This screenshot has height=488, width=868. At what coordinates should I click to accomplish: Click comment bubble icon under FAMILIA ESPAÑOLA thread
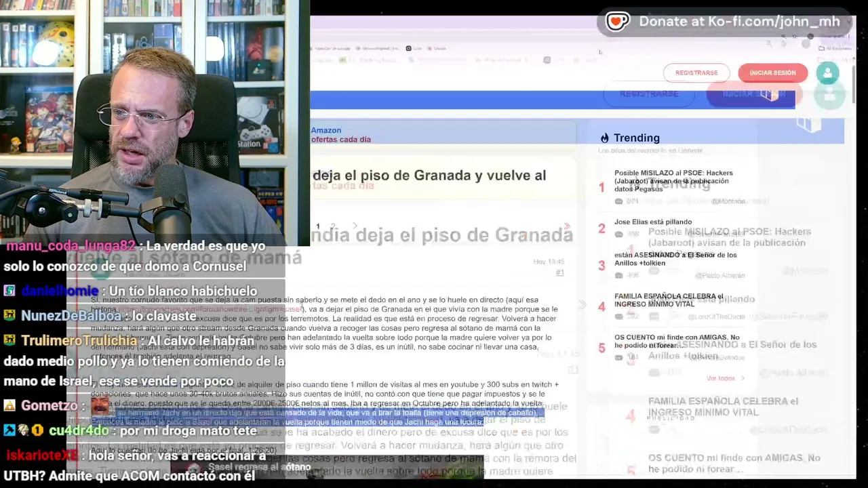(618, 316)
